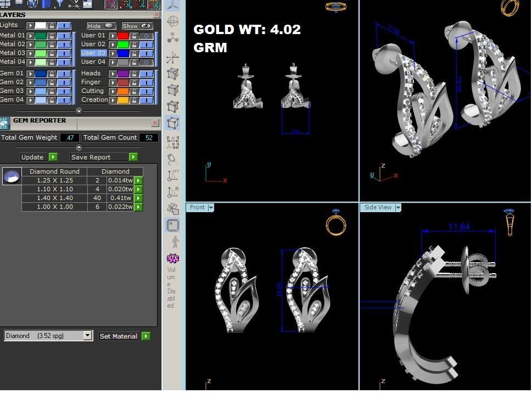
Task: Collapse Gem Reporter totals with round arrow
Action: point(79,147)
